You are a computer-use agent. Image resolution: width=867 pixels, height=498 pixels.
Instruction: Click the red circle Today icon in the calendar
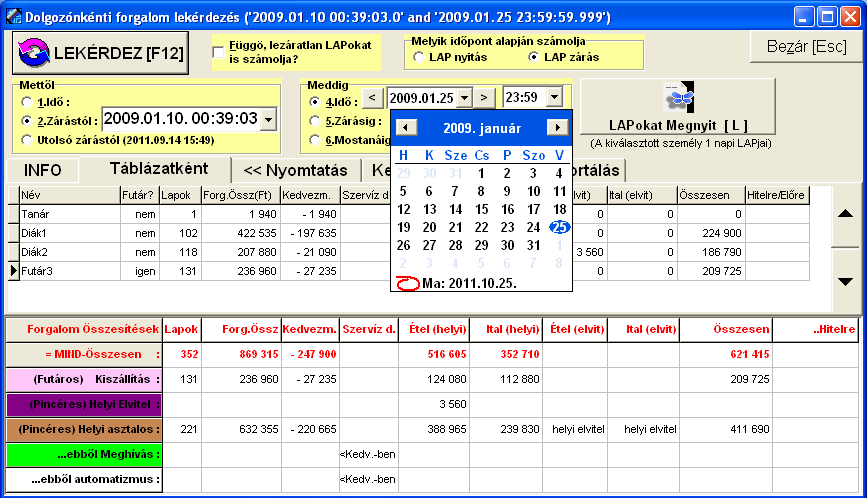408,284
